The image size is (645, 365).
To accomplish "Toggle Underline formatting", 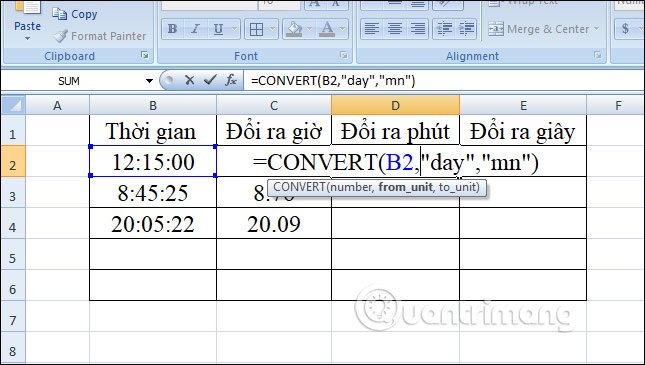I will [x=218, y=29].
